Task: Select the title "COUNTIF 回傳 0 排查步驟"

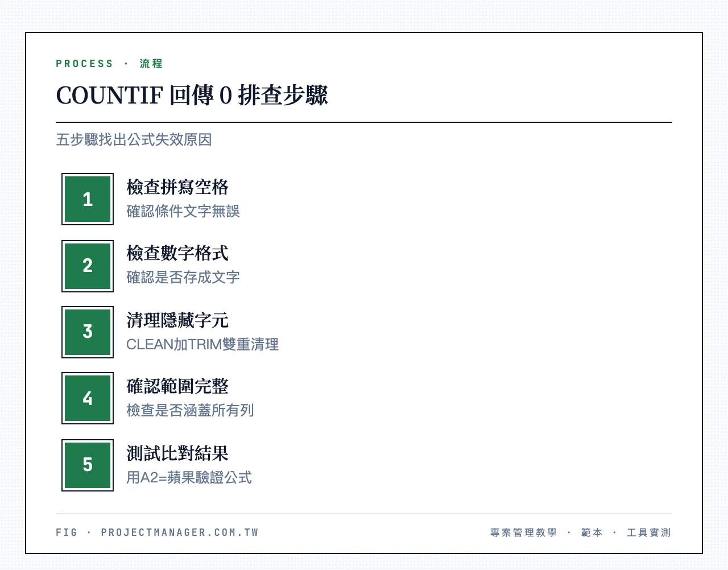Action: pos(192,96)
